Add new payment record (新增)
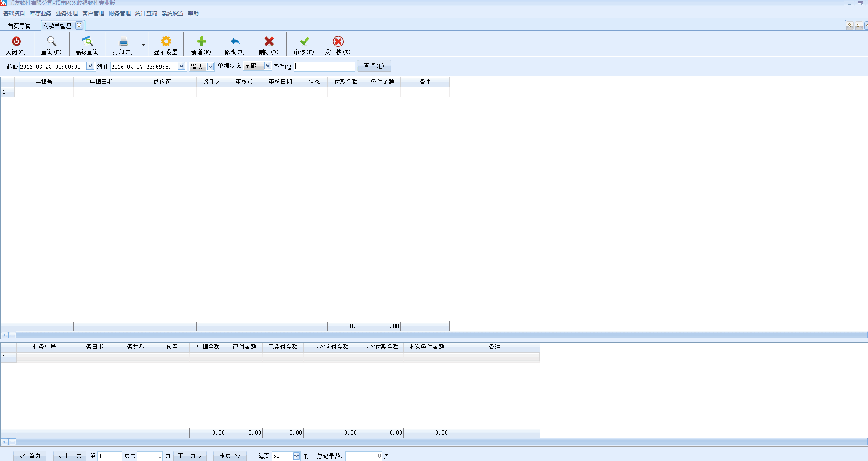Image resolution: width=868 pixels, height=461 pixels. (x=201, y=42)
